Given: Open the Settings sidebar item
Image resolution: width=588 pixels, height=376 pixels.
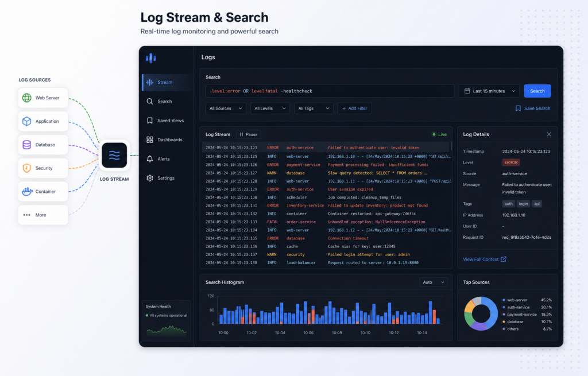Looking at the screenshot, I should (x=167, y=178).
